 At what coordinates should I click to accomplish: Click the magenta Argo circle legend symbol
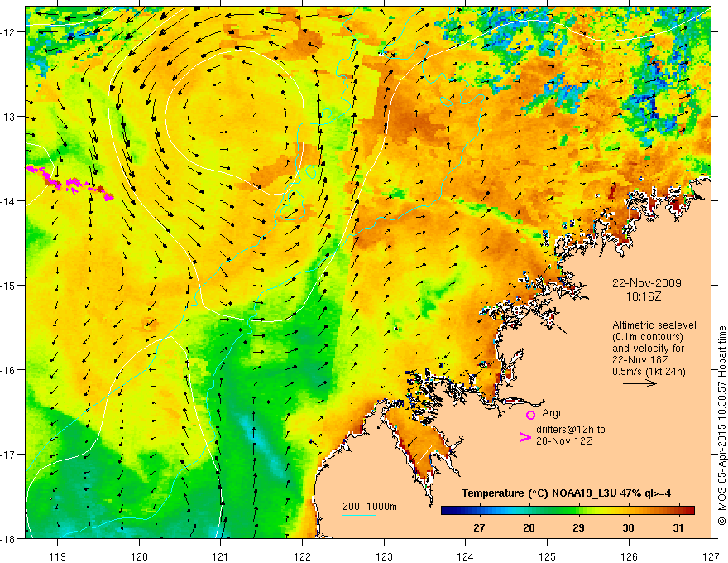[530, 415]
